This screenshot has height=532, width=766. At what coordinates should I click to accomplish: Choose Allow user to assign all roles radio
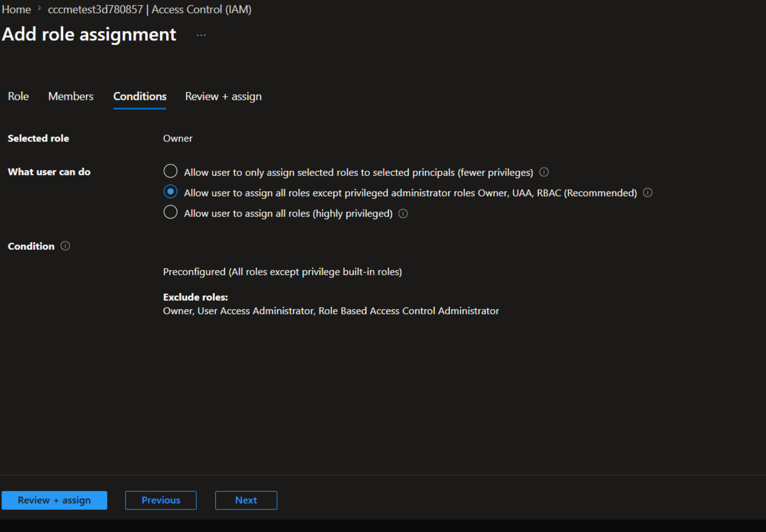tap(170, 212)
